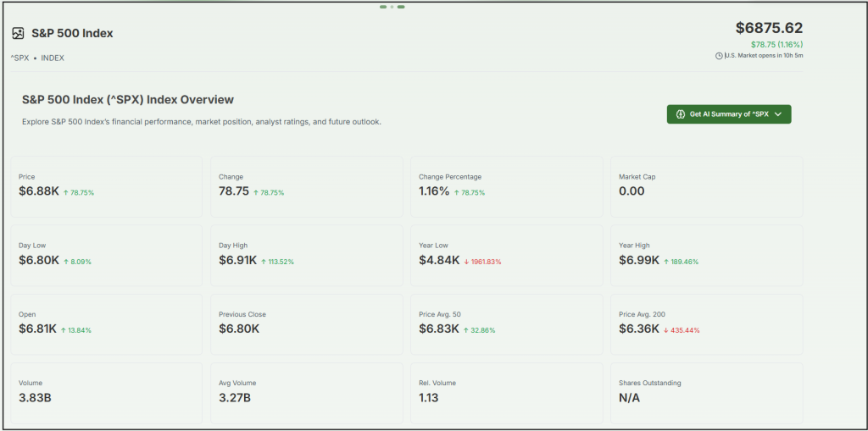Click the $6875.62 price in the header

pyautogui.click(x=769, y=28)
